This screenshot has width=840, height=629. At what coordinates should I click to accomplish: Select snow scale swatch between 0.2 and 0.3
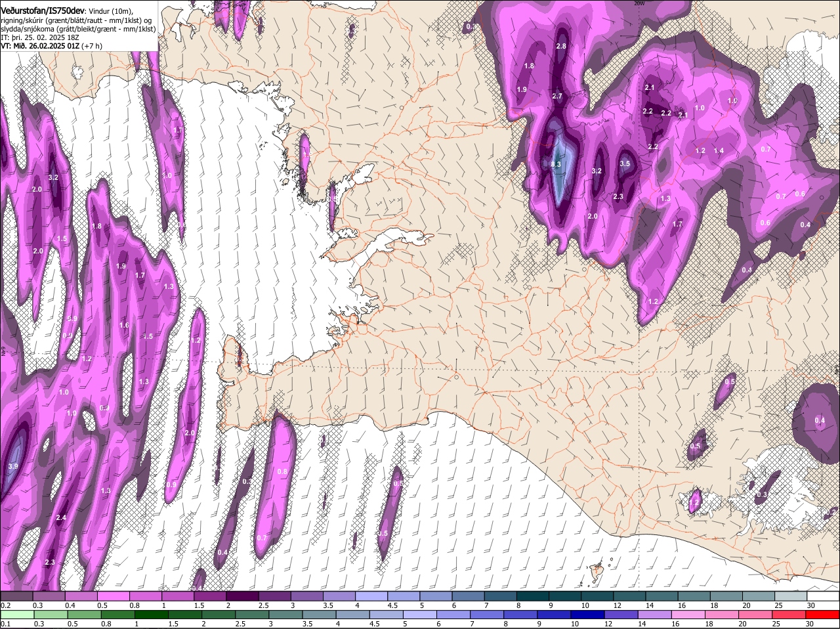pos(16,596)
